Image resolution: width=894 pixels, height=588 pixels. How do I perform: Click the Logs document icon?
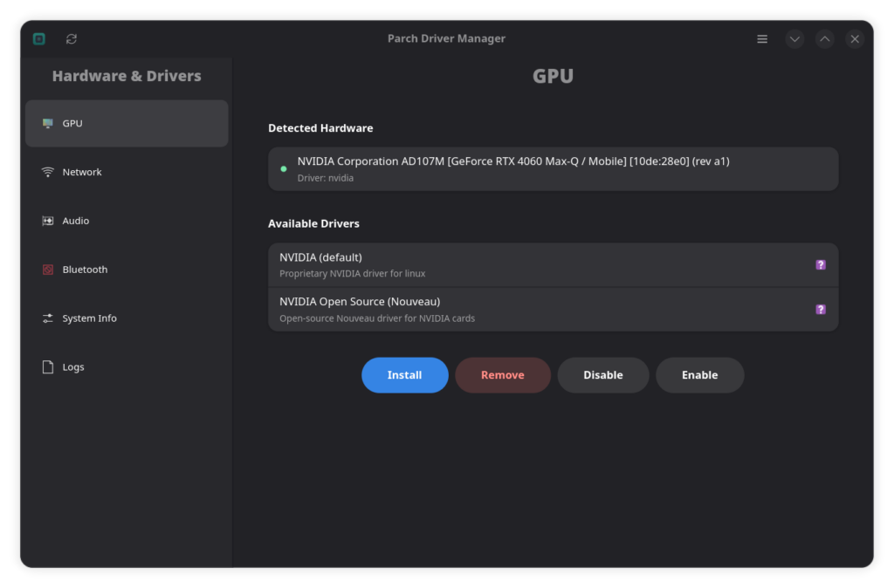48,367
